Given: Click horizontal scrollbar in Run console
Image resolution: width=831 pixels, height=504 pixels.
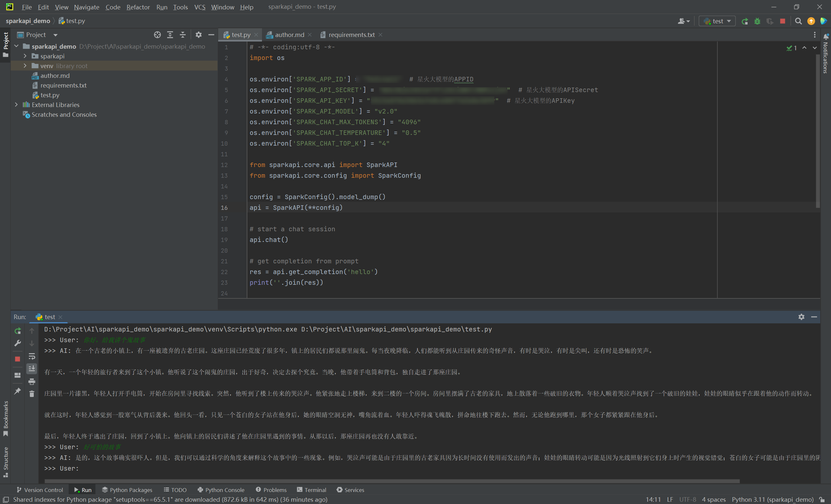Looking at the screenshot, I should (x=392, y=481).
